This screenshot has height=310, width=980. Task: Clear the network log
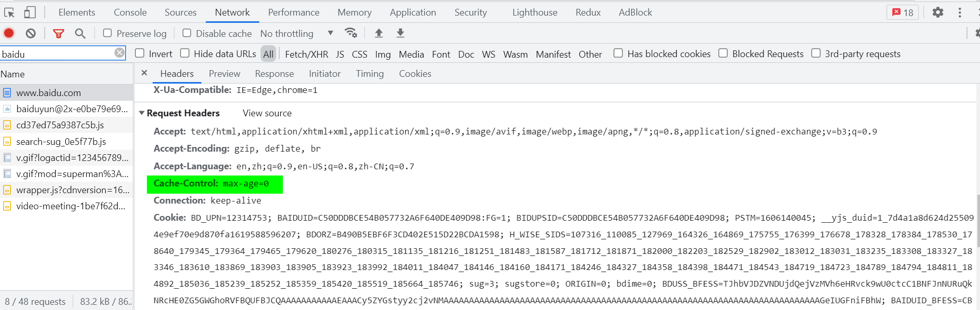[x=31, y=33]
